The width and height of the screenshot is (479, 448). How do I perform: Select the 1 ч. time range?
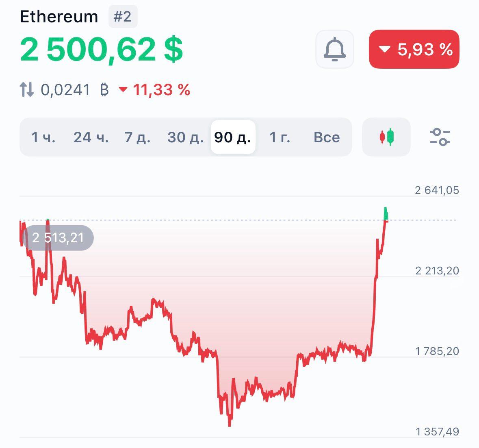coord(43,137)
